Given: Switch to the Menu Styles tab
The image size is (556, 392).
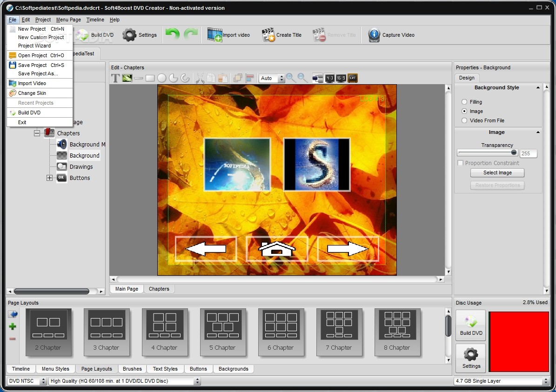Looking at the screenshot, I should click(x=55, y=369).
